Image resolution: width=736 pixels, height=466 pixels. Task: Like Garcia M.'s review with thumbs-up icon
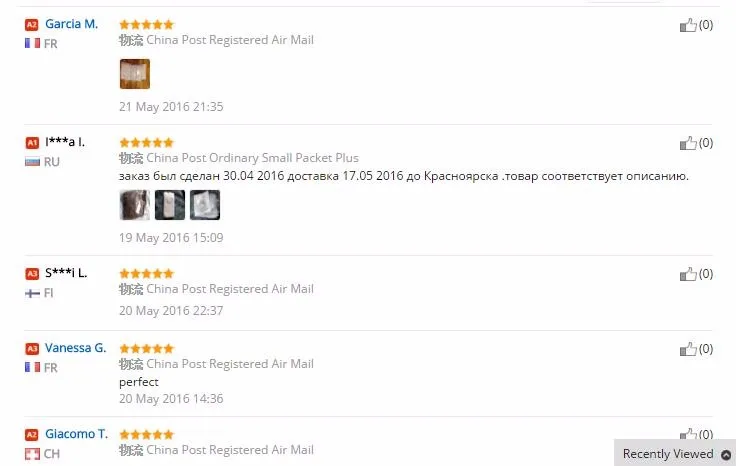[x=688, y=25]
